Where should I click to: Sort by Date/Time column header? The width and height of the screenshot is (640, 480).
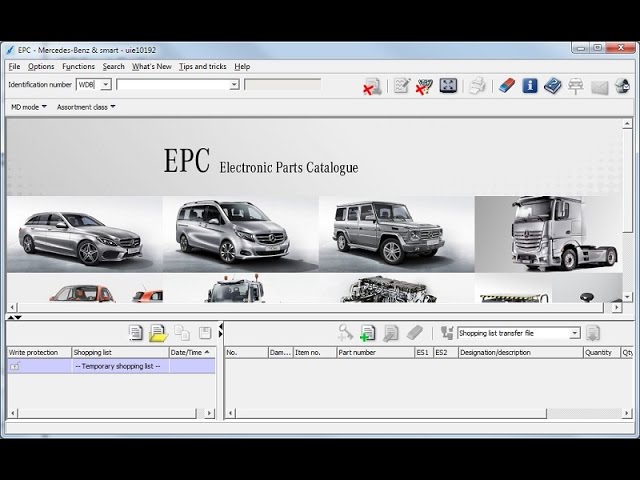click(x=192, y=352)
